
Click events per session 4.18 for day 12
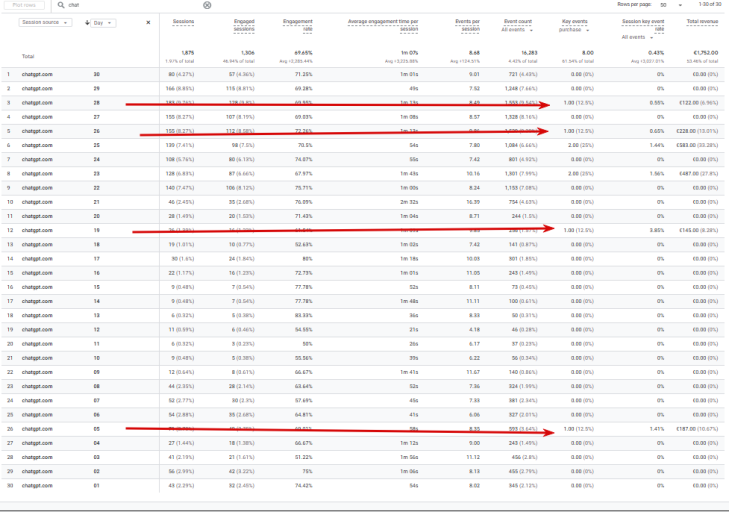point(475,330)
